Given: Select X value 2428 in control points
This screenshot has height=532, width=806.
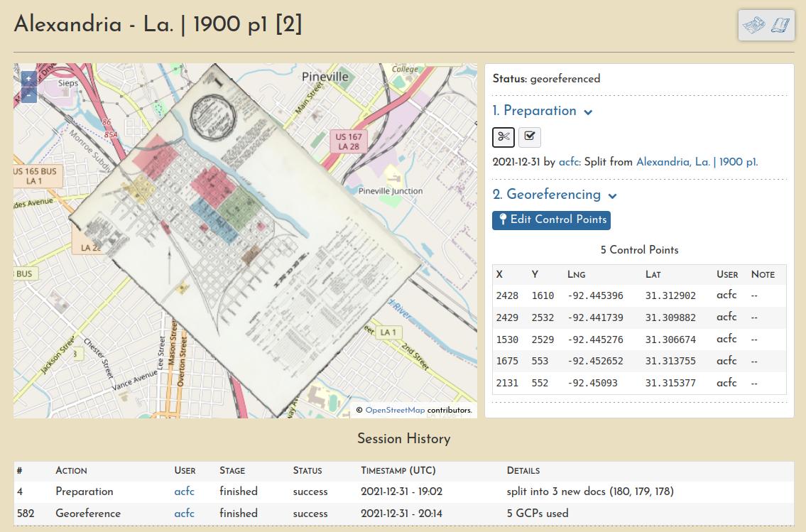Looking at the screenshot, I should point(507,295).
